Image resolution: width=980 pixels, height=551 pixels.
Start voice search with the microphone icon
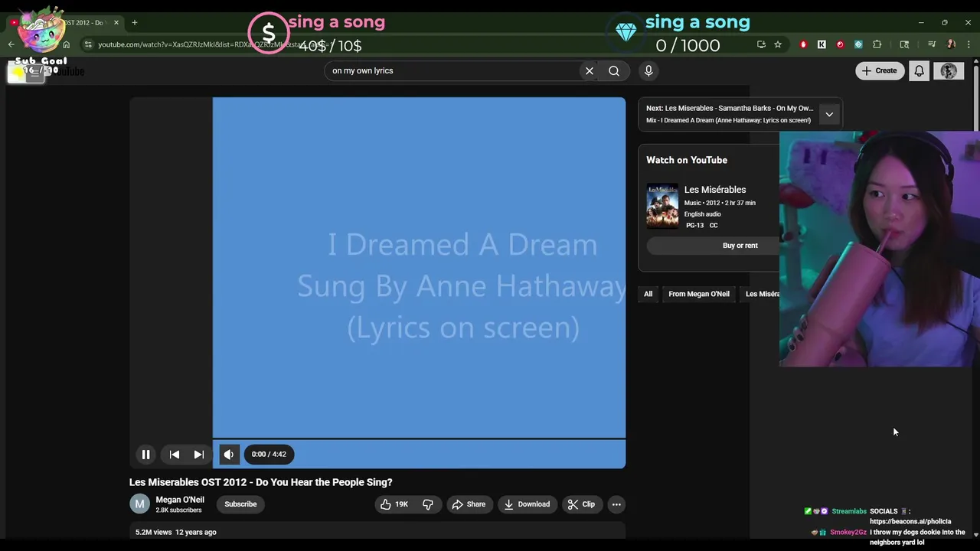[648, 71]
